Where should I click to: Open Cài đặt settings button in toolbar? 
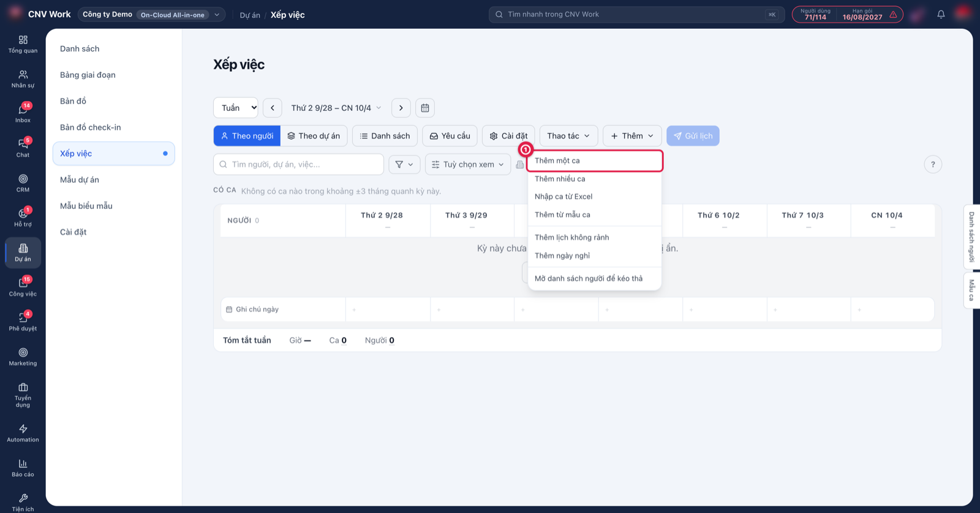point(508,136)
